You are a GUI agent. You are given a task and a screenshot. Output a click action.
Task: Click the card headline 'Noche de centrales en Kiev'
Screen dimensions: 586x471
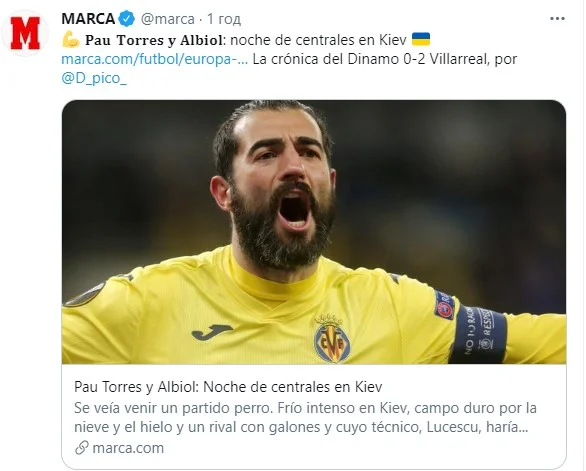tap(292, 387)
